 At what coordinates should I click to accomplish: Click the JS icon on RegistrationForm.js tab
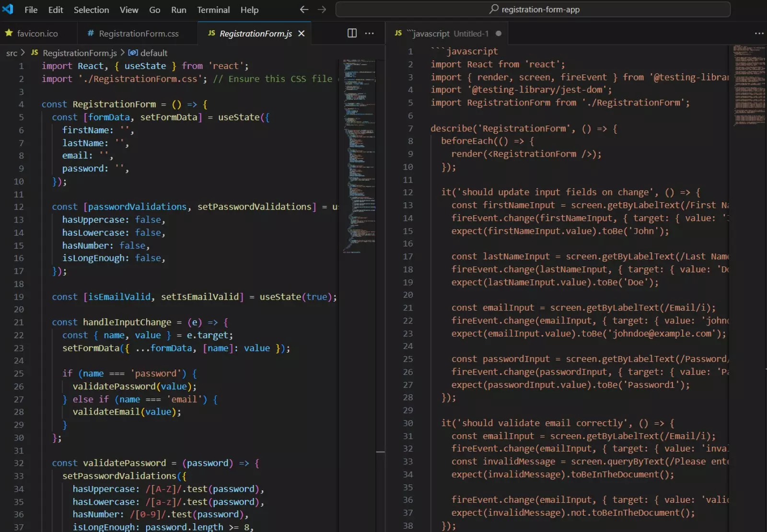pos(211,33)
